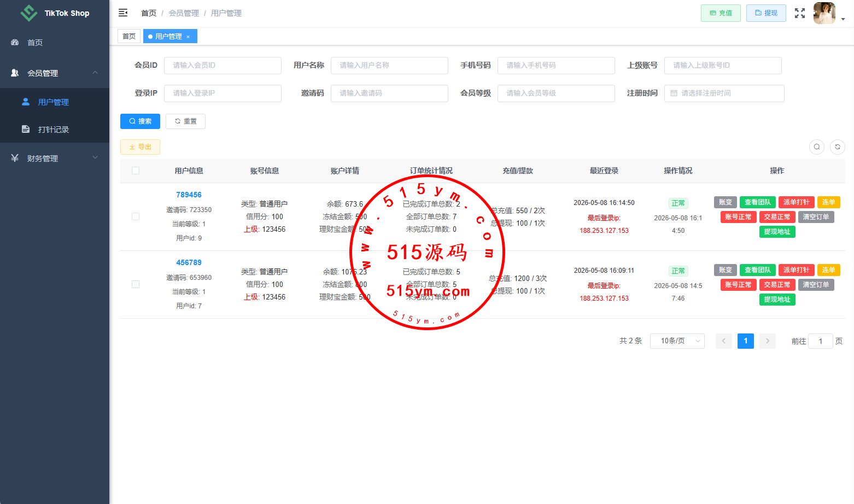Switch to the 首页 tab
The height and width of the screenshot is (504, 854).
pos(129,36)
